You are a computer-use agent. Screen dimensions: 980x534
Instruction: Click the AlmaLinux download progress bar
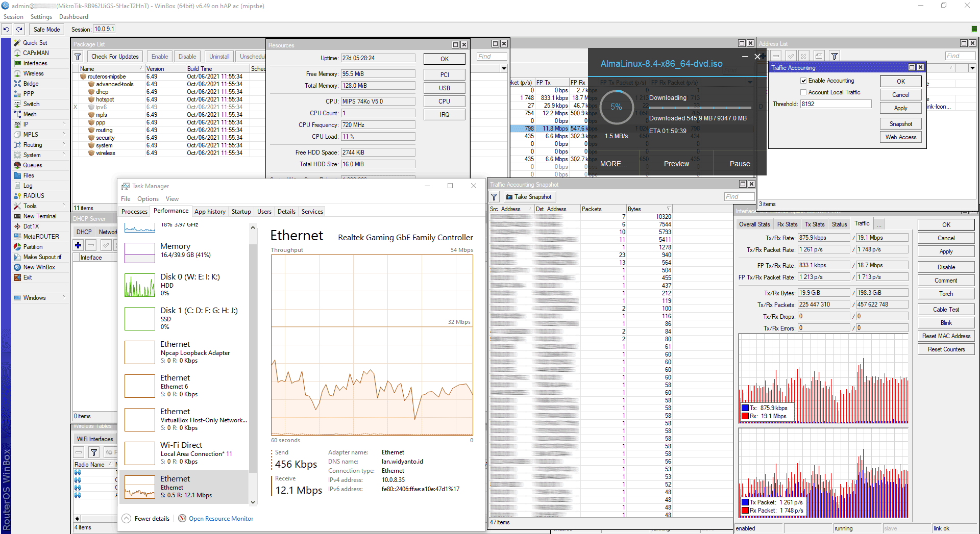(x=699, y=108)
